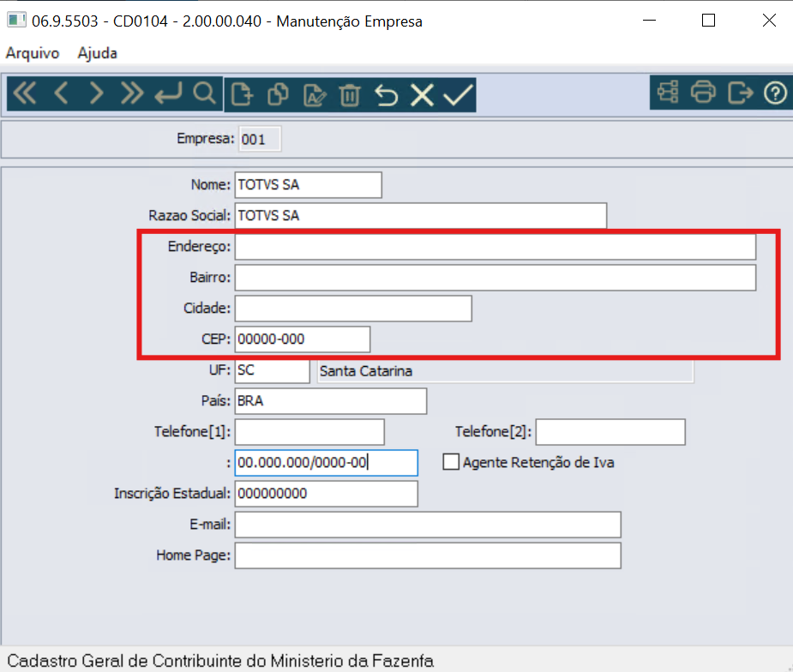This screenshot has width=793, height=672.
Task: Minimize the Manutenção Empresa window
Action: tap(649, 21)
